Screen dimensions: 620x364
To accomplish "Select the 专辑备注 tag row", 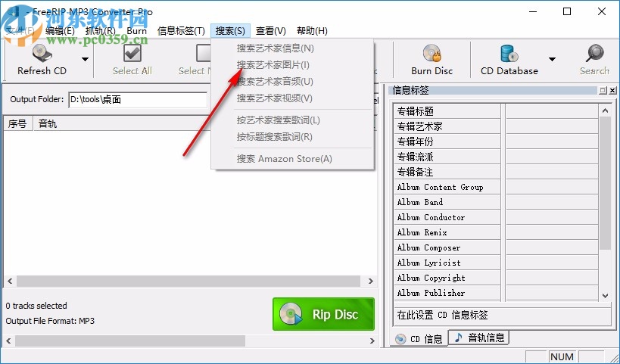I will [x=447, y=172].
